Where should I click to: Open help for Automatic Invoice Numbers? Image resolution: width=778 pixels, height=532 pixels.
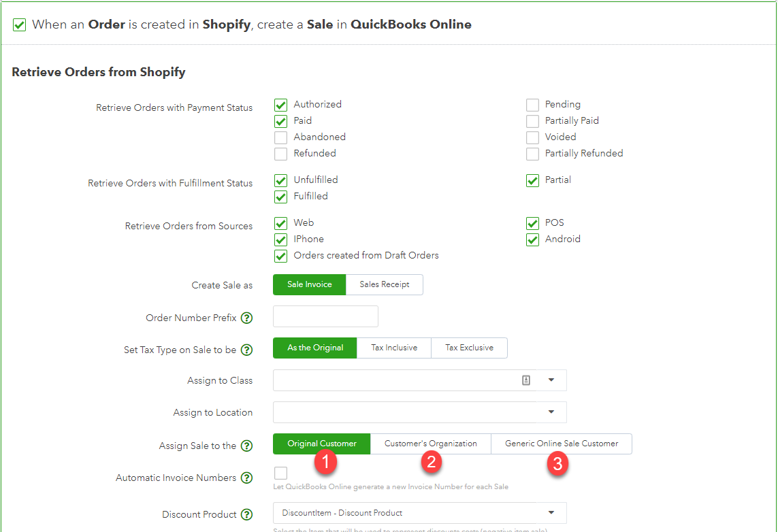pyautogui.click(x=246, y=478)
